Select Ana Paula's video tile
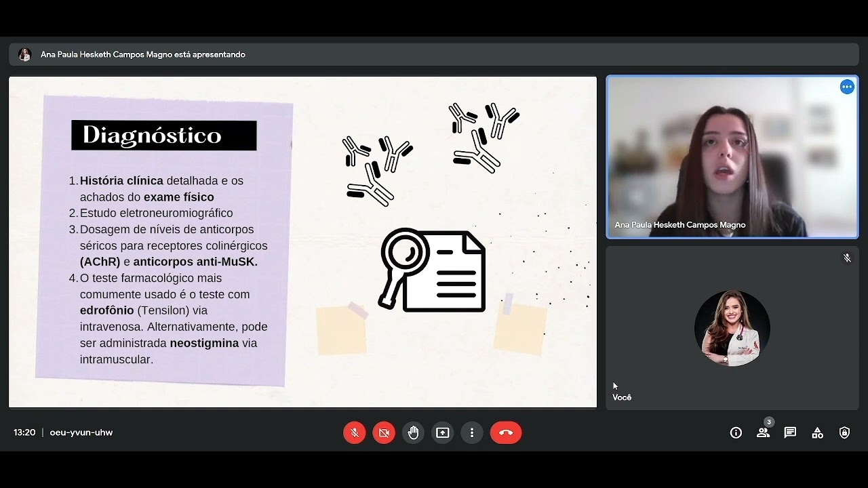The image size is (868, 488). (732, 156)
